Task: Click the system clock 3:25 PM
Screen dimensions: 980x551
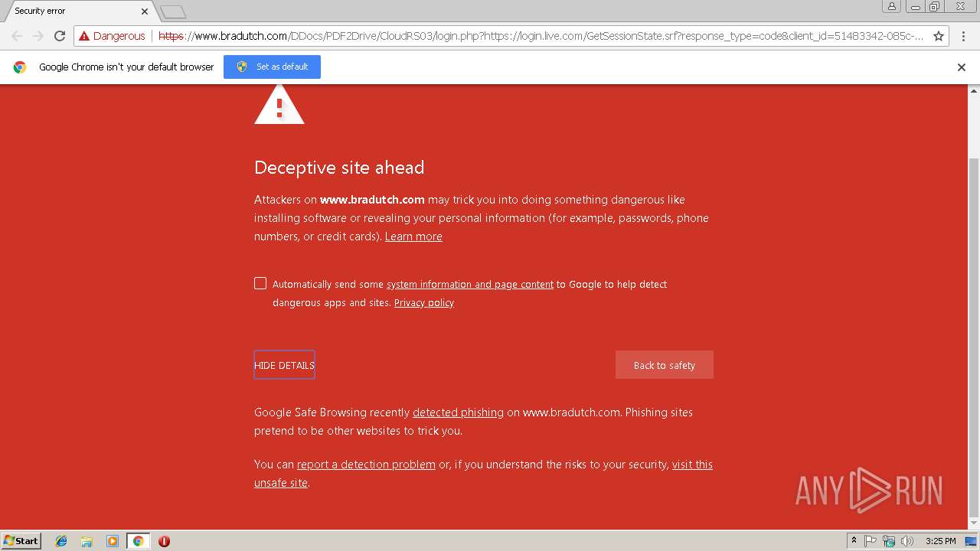Action: 940,541
